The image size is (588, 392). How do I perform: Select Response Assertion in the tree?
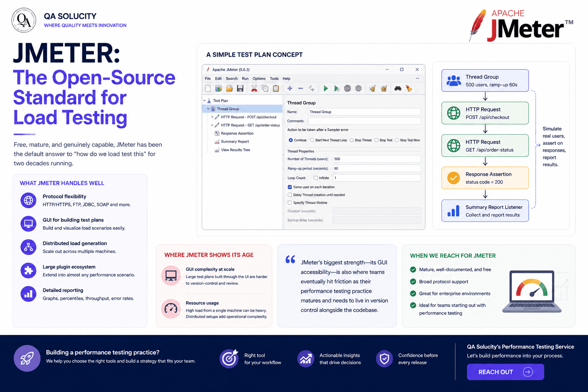[x=237, y=134]
